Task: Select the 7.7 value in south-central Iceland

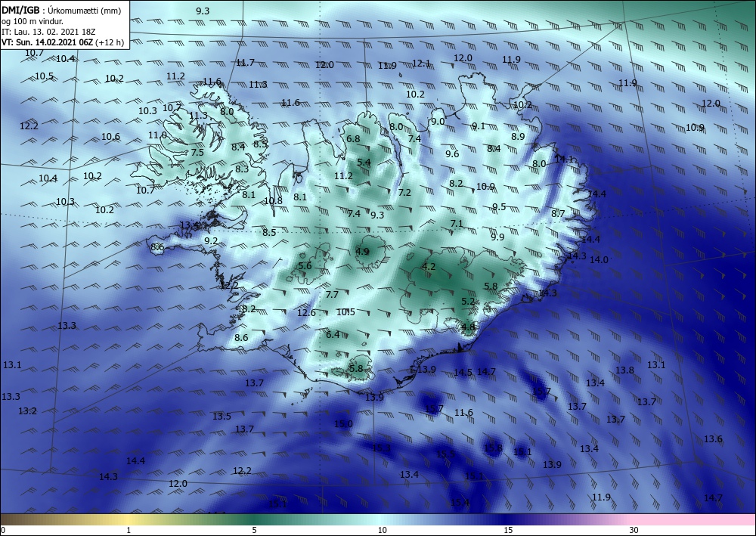Action: (332, 295)
